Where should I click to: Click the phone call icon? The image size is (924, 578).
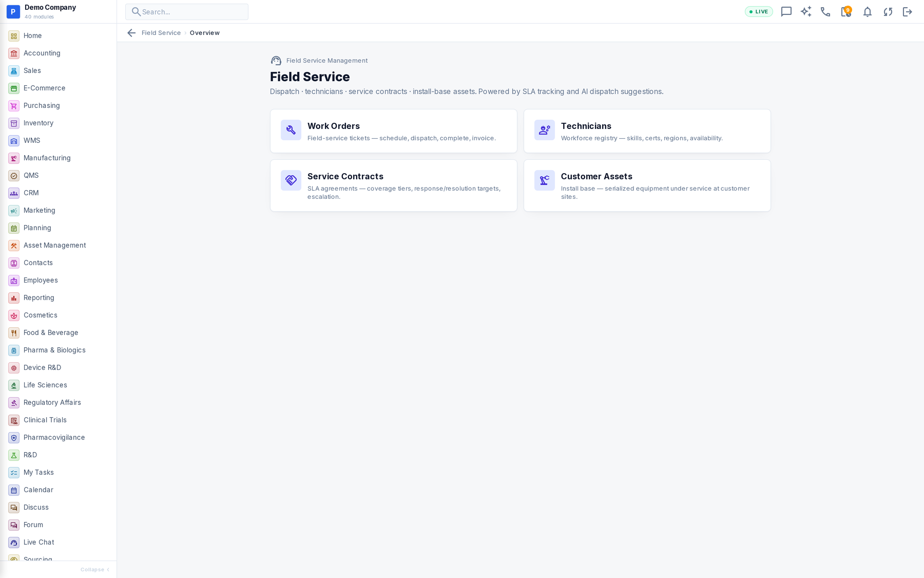(825, 12)
